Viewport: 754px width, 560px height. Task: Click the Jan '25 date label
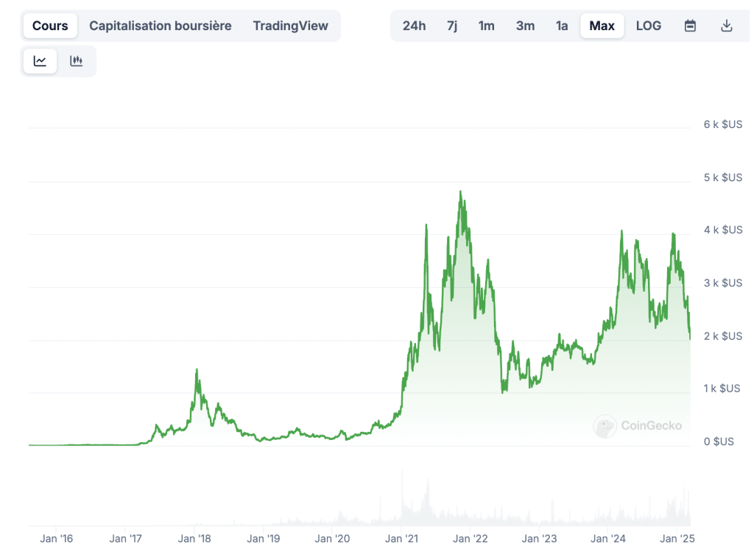[677, 539]
